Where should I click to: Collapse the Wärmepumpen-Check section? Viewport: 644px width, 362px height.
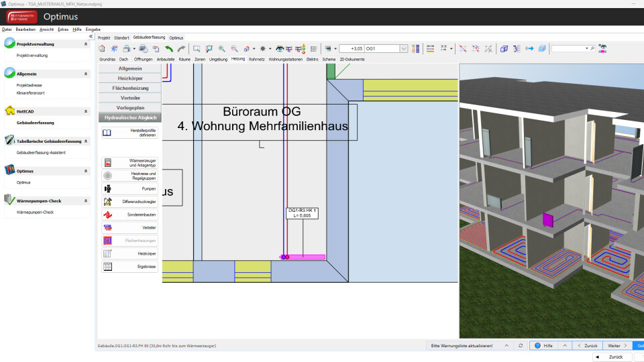[86, 200]
